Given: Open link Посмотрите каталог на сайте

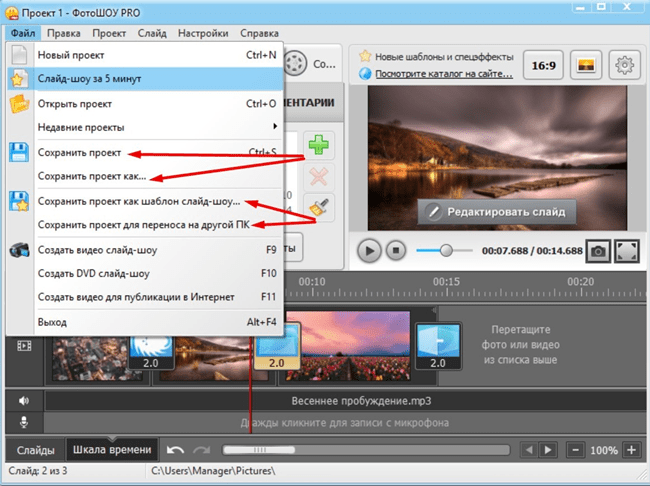Looking at the screenshot, I should click(444, 74).
